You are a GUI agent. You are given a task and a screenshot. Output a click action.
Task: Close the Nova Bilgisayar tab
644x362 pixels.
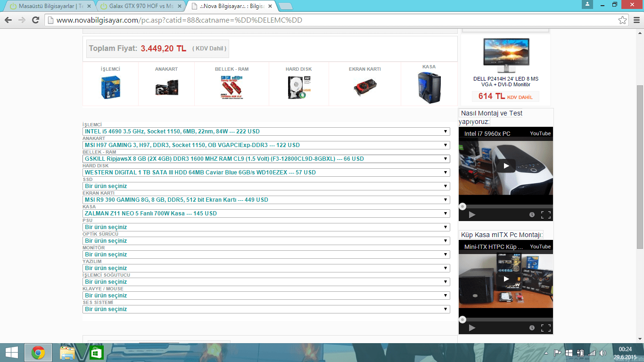(270, 7)
